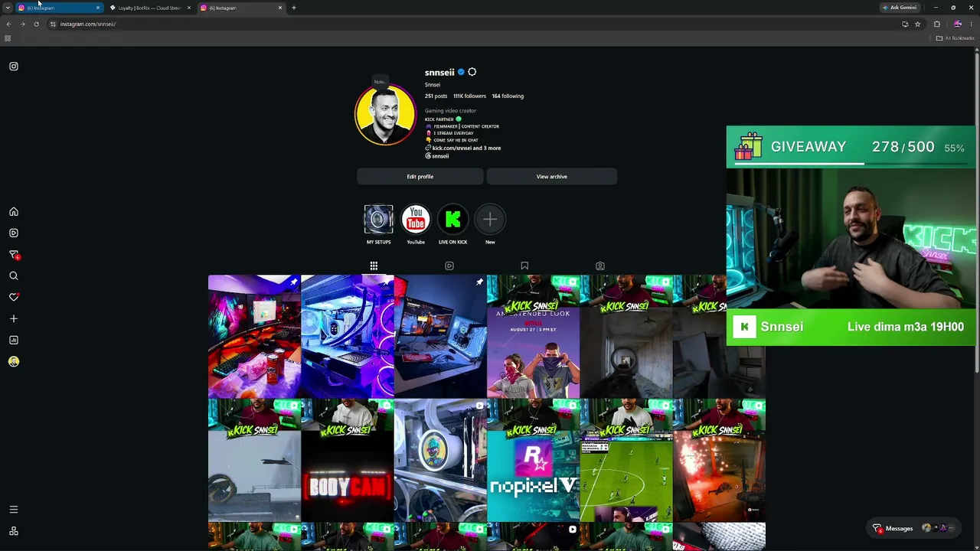Open the white PC water-cooling post
980x551 pixels.
click(348, 337)
